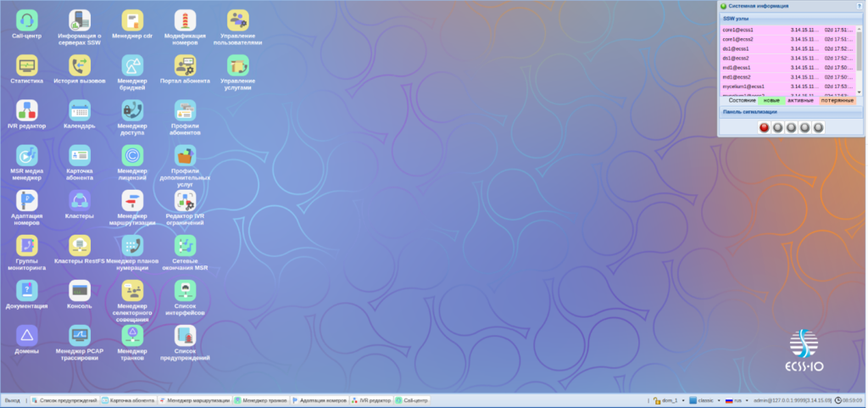868x408 pixels.
Task: Switch to Карточка абонента taskbar tab
Action: click(128, 400)
